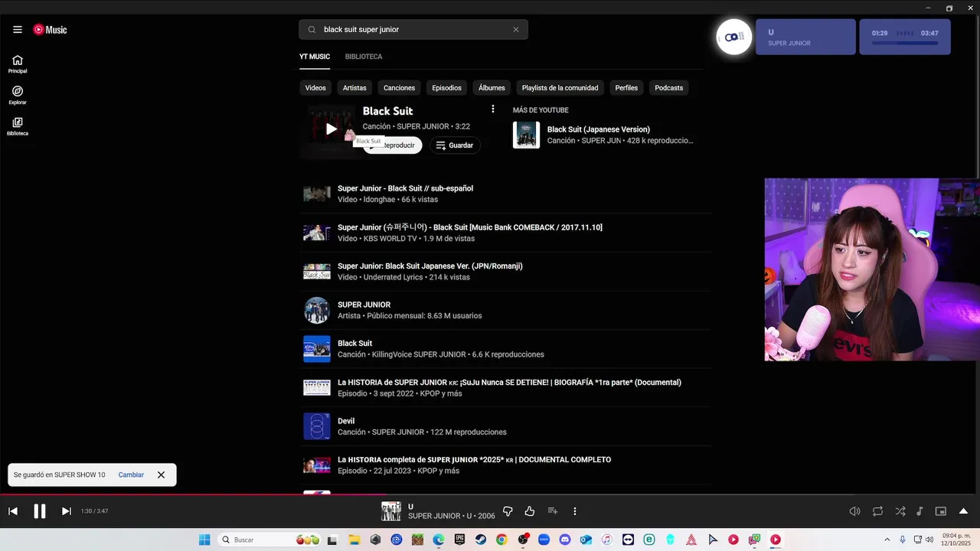980x551 pixels.
Task: Pause the current song
Action: click(40, 511)
